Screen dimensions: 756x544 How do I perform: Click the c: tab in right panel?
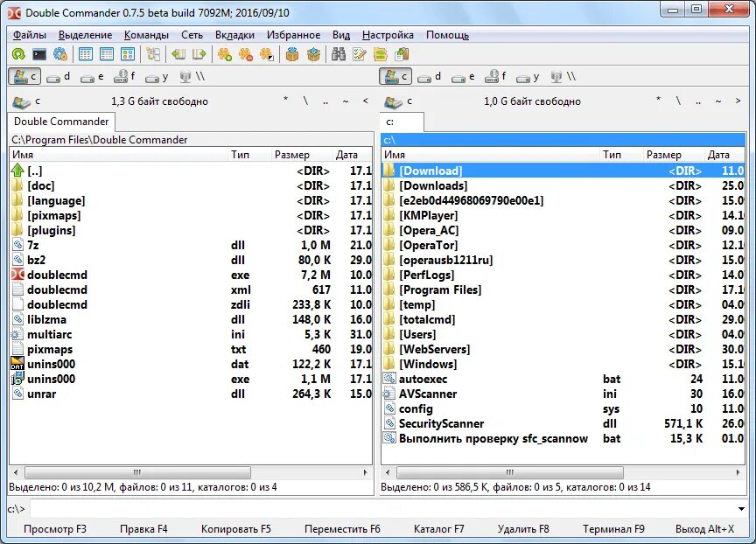tap(402, 122)
